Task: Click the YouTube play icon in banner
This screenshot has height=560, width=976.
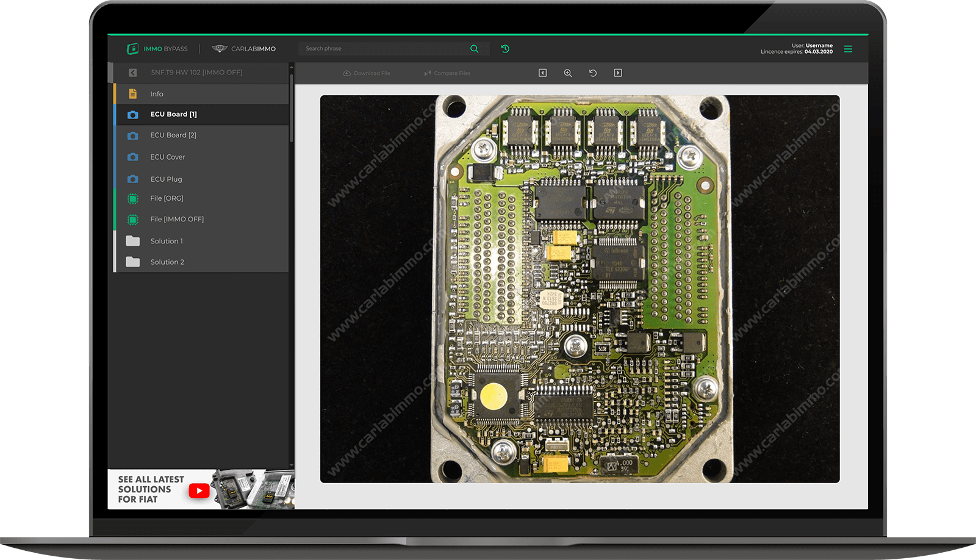Action: [x=199, y=490]
